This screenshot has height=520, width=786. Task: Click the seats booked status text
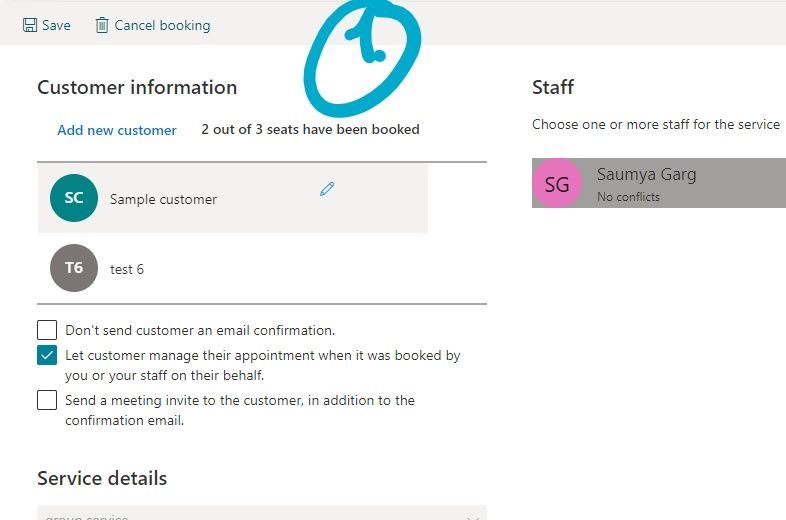[310, 129]
